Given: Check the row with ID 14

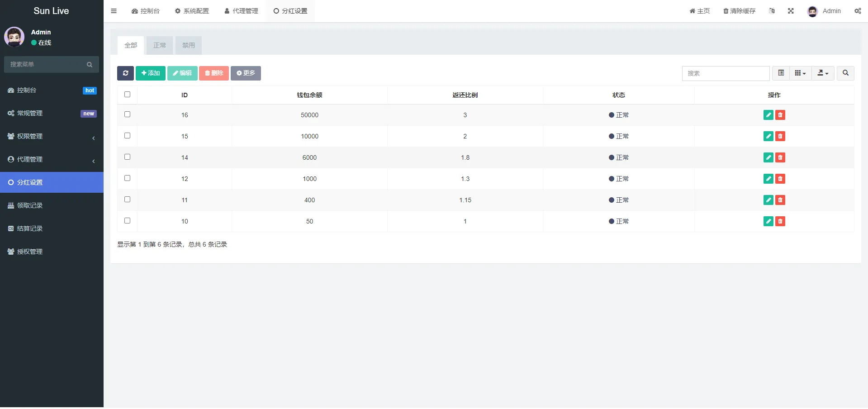Looking at the screenshot, I should (x=127, y=157).
